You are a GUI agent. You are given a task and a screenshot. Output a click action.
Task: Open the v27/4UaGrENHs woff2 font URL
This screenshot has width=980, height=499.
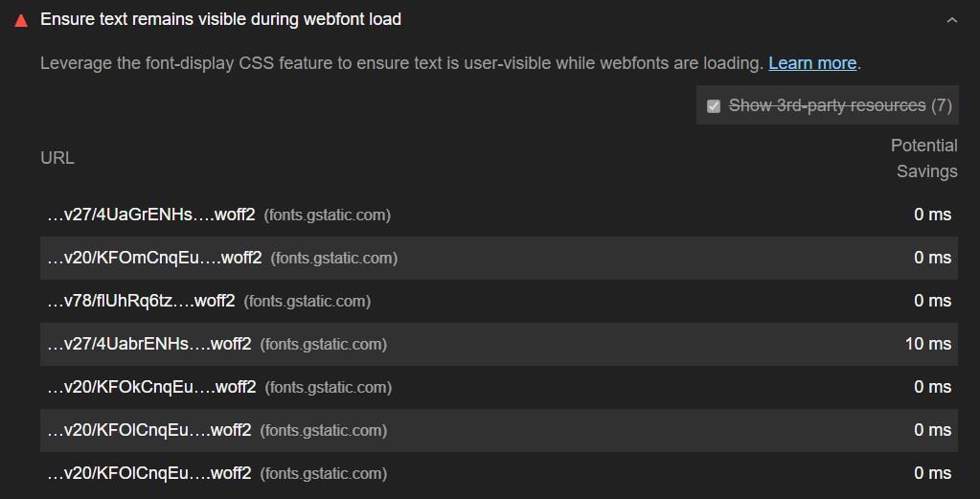click(x=151, y=215)
